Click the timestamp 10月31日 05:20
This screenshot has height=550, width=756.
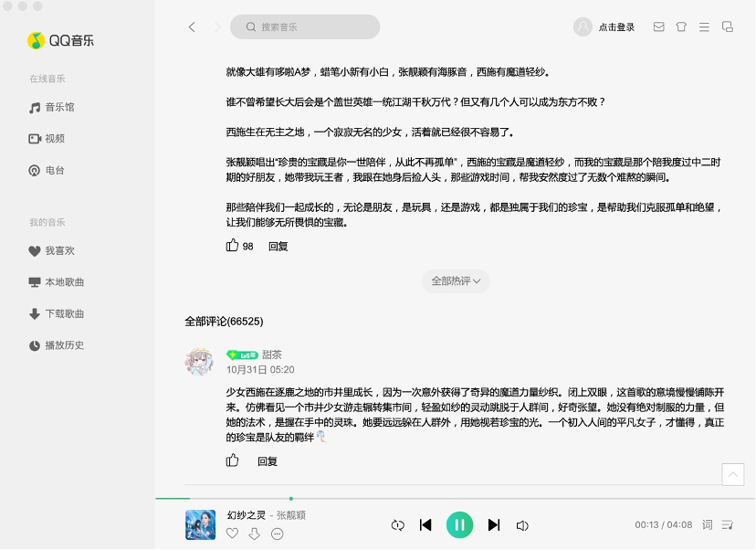[x=260, y=370]
